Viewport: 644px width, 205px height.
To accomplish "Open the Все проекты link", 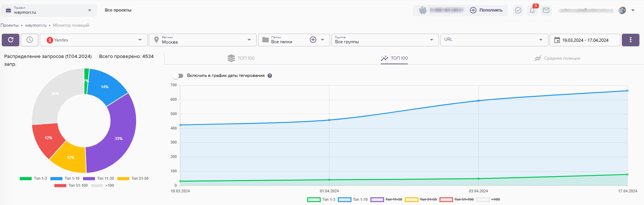I will [118, 10].
